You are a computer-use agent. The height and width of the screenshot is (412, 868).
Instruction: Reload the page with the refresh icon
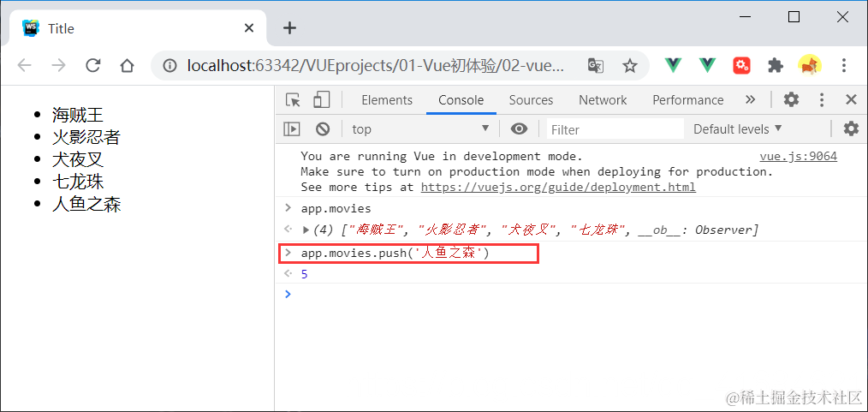[93, 66]
